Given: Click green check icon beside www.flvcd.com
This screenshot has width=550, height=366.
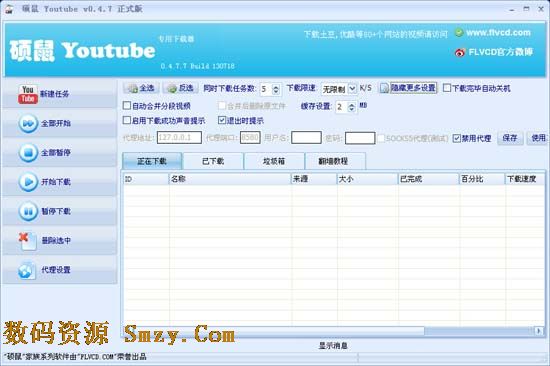Looking at the screenshot, I should 458,33.
